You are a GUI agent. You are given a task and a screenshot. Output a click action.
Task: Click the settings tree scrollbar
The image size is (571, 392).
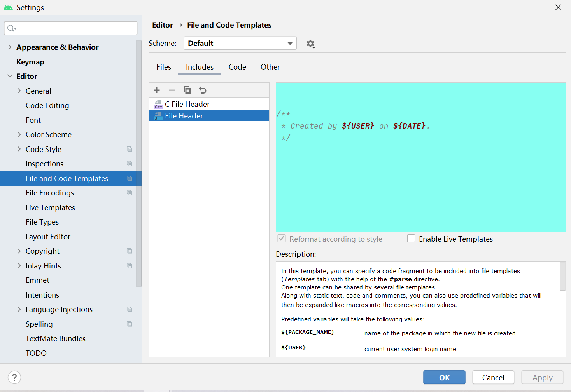139,163
